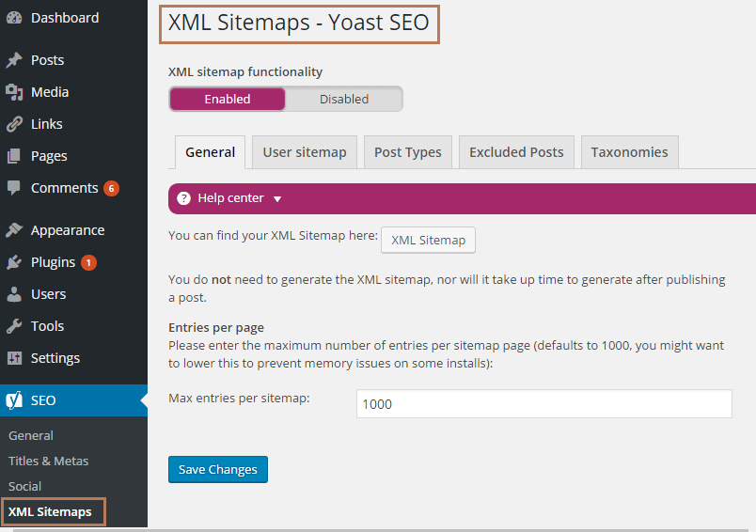The image size is (756, 532).
Task: Open the Dashboard gauge icon
Action: point(14,18)
